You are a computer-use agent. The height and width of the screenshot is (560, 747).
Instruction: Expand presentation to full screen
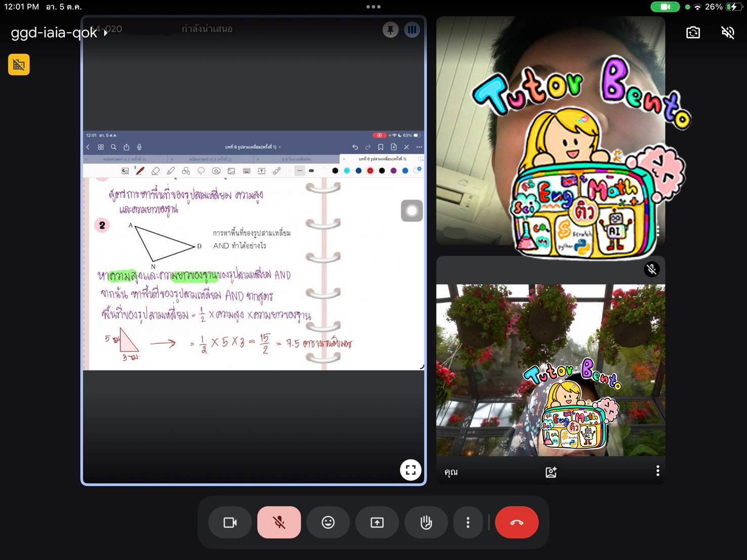(x=411, y=470)
